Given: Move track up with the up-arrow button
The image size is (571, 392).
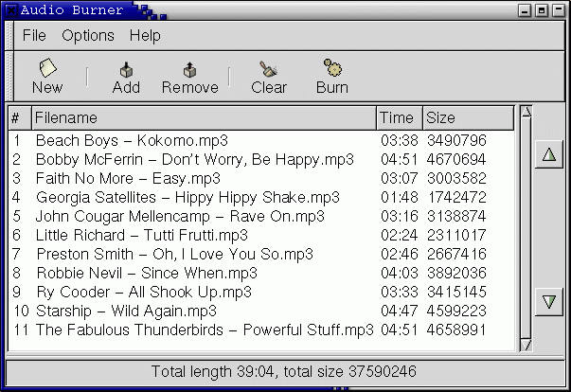Looking at the screenshot, I should [549, 154].
